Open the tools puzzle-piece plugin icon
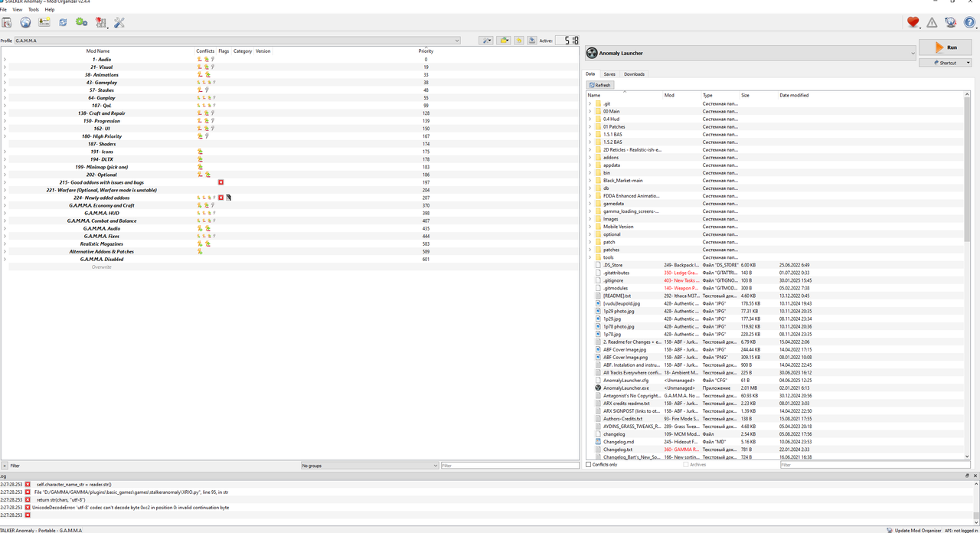This screenshot has width=980, height=533. [101, 23]
